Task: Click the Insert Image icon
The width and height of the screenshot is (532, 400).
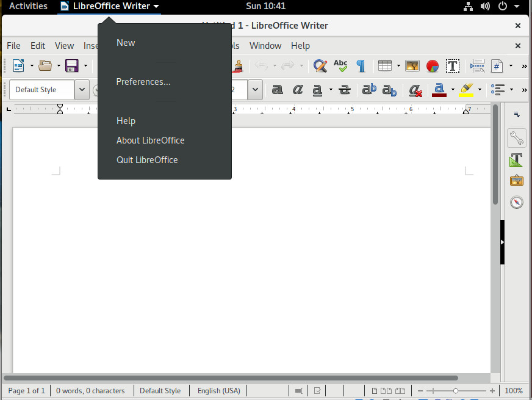Action: pos(412,65)
